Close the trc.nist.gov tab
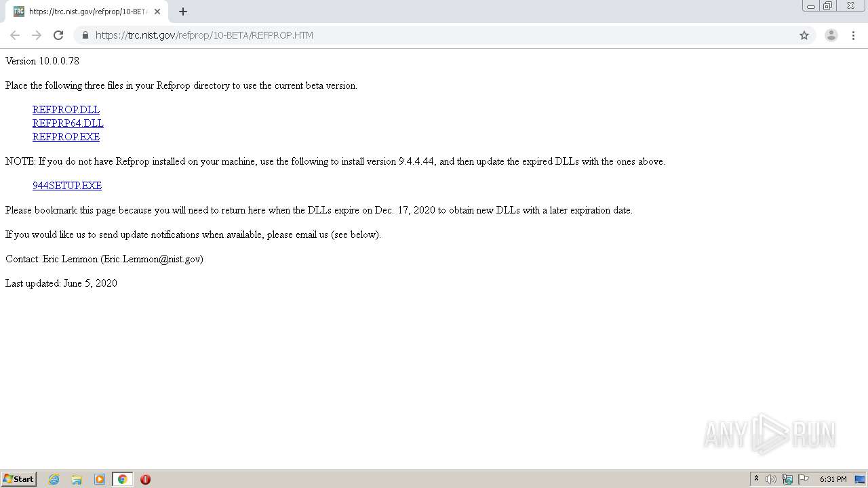This screenshot has width=868, height=488. point(157,12)
